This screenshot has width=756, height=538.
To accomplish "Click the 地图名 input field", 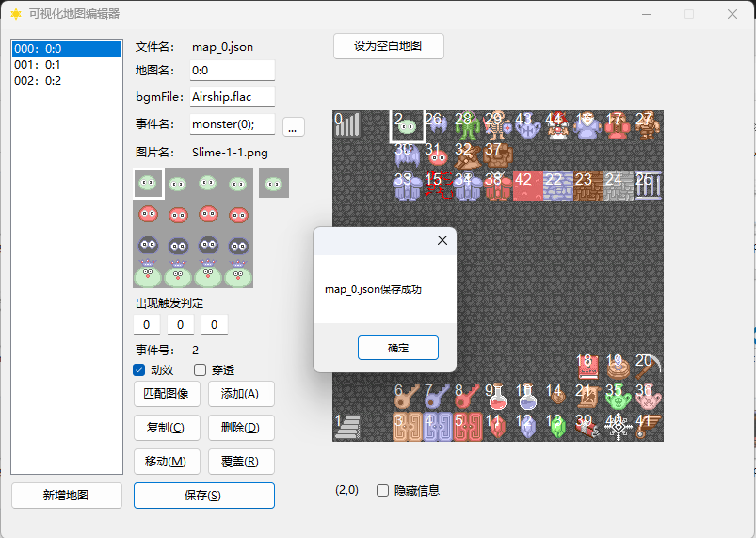I will click(x=233, y=71).
